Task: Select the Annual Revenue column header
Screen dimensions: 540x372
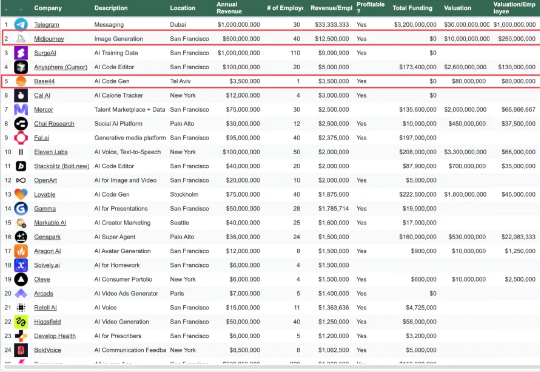Action: (229, 8)
